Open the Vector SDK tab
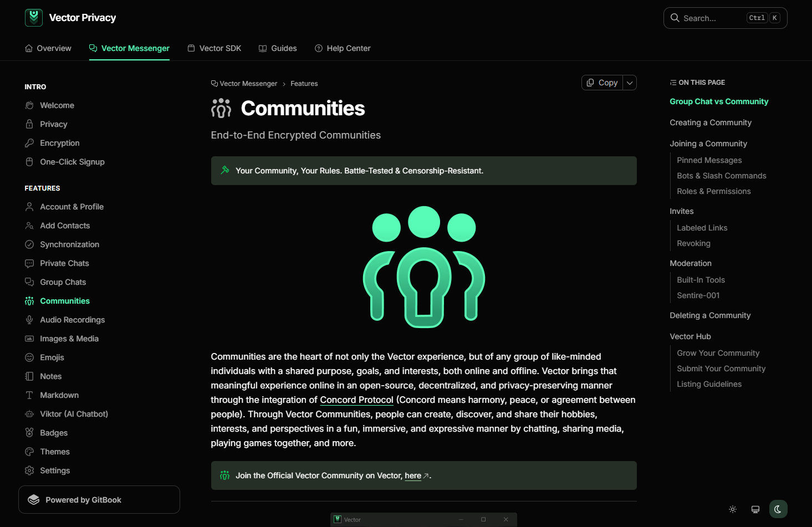Screen dimensions: 812x527 click(x=215, y=48)
